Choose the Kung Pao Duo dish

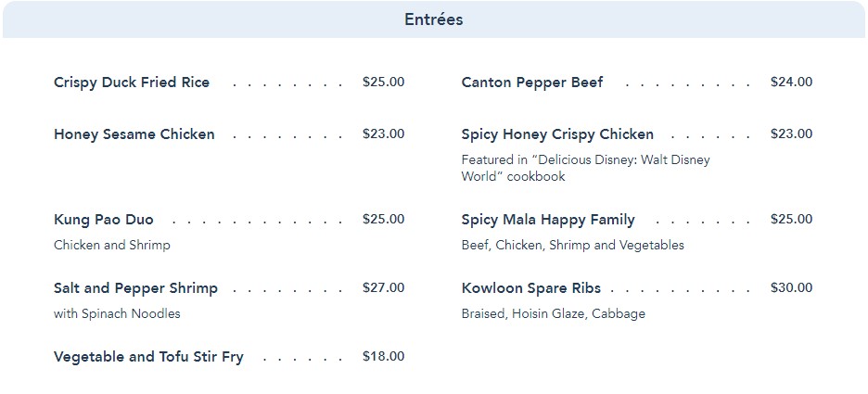tap(104, 220)
